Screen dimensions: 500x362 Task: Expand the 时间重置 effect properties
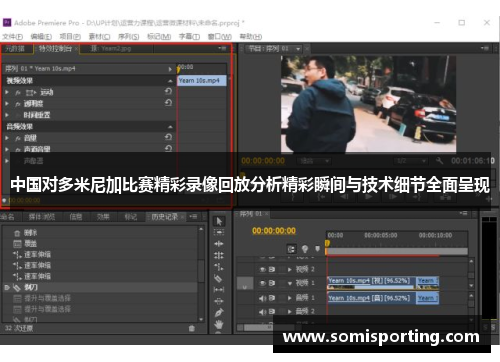click(7, 115)
